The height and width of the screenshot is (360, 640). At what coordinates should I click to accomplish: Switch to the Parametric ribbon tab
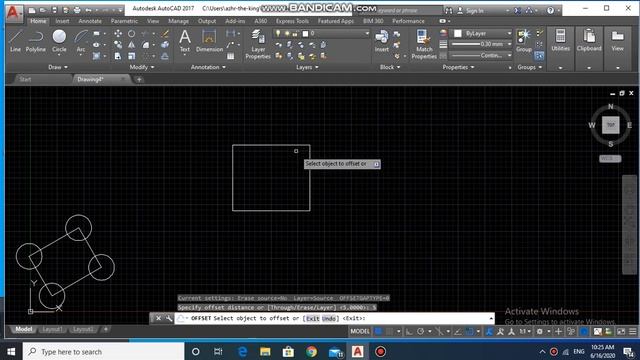124,21
